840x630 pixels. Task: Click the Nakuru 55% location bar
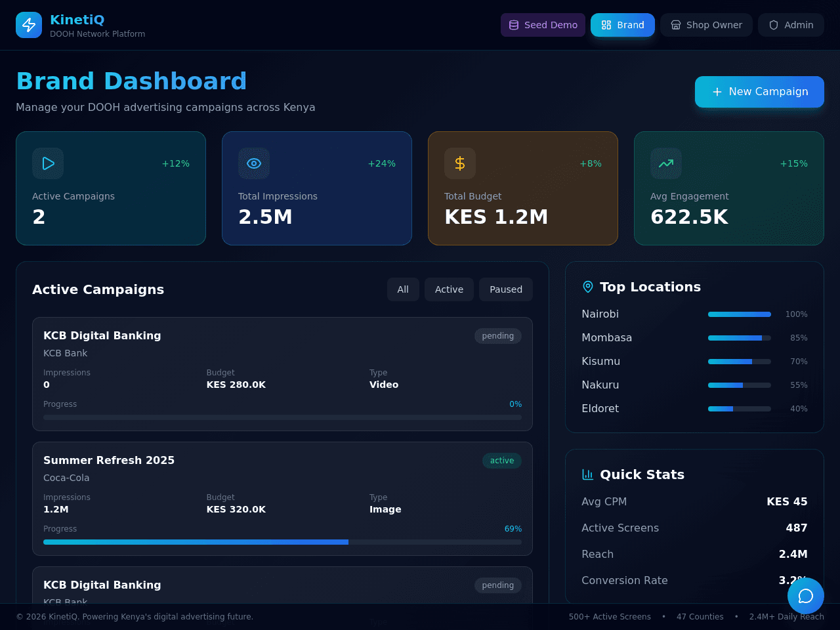740,385
